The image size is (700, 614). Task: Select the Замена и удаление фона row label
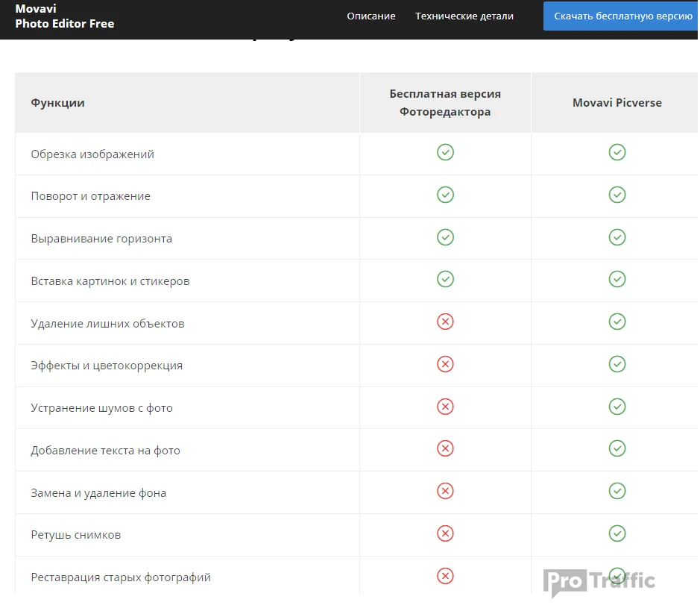pyautogui.click(x=98, y=493)
